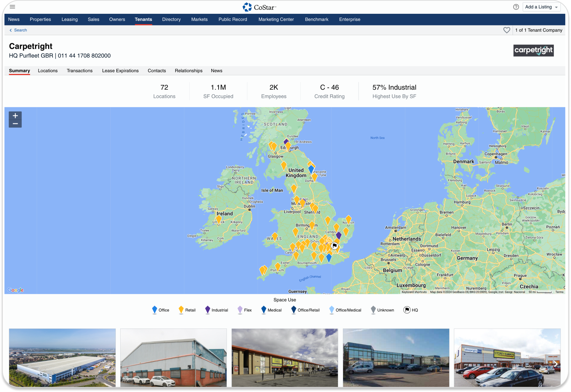Click the help question mark icon
The width and height of the screenshot is (571, 392).
(516, 7)
